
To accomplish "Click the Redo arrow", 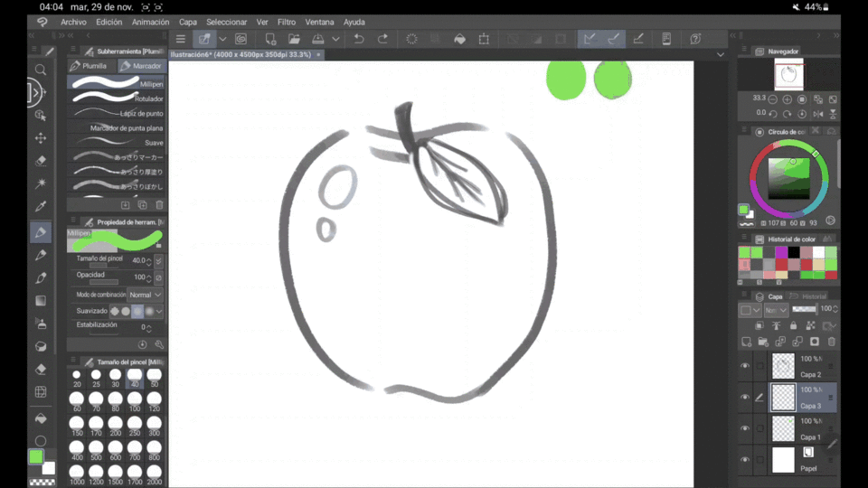I will pyautogui.click(x=382, y=39).
